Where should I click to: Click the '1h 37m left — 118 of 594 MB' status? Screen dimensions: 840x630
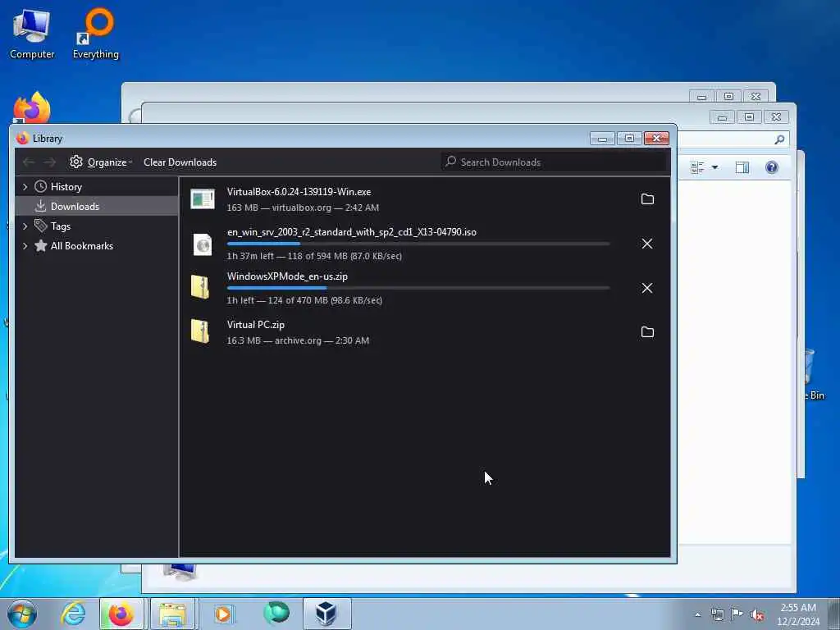314,256
